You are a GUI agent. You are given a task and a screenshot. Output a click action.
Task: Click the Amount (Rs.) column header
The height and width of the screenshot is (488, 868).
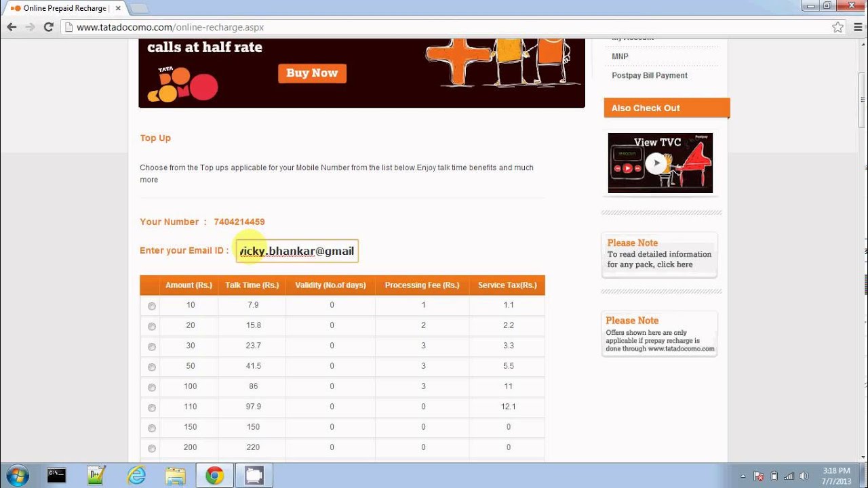point(189,285)
